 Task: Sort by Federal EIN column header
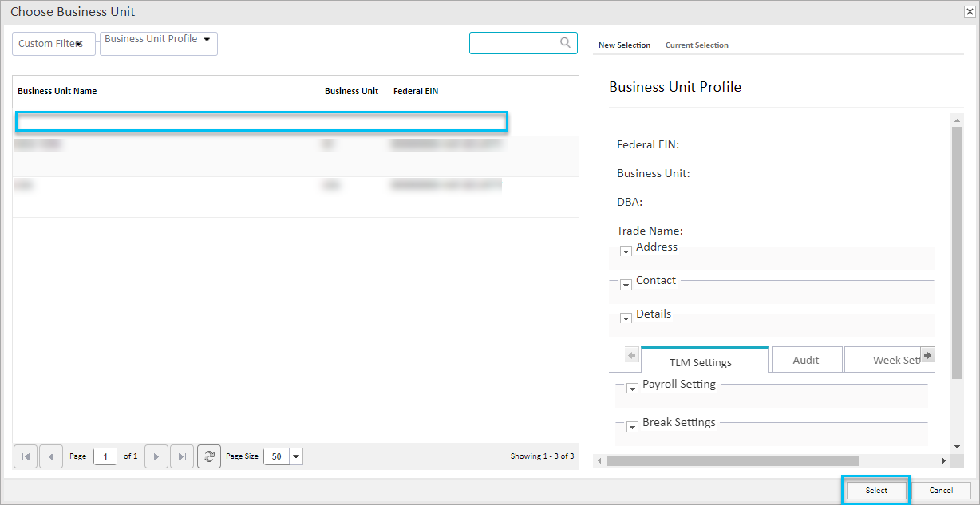pyautogui.click(x=416, y=91)
